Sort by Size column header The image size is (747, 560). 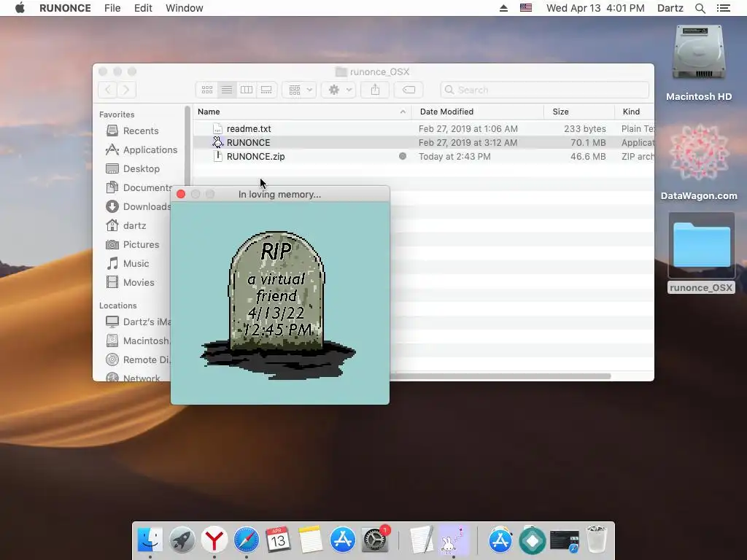point(578,112)
